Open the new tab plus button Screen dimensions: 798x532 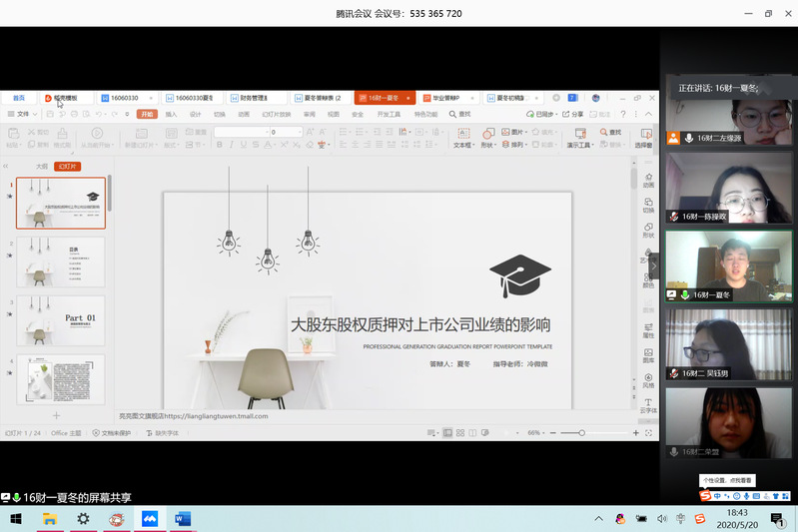[x=556, y=98]
